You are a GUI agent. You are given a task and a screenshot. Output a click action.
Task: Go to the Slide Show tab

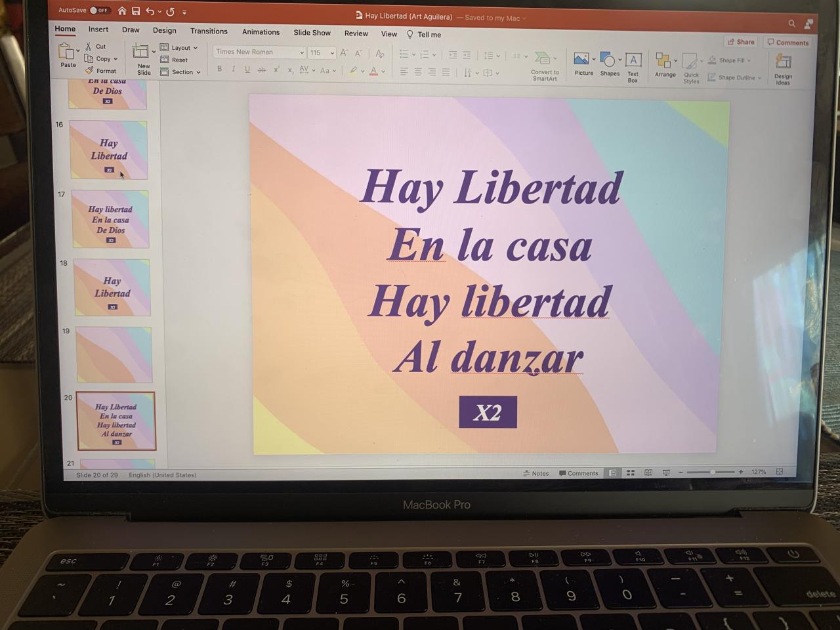coord(312,32)
